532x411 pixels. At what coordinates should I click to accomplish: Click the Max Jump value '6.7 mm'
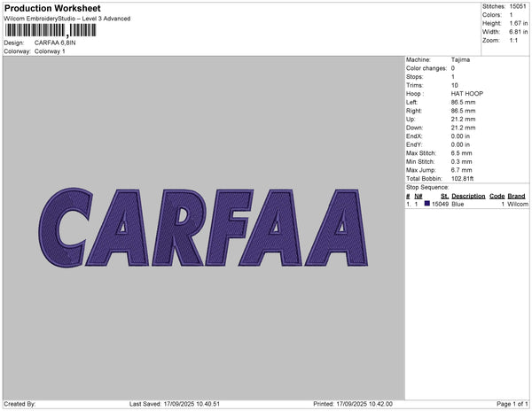click(x=461, y=170)
